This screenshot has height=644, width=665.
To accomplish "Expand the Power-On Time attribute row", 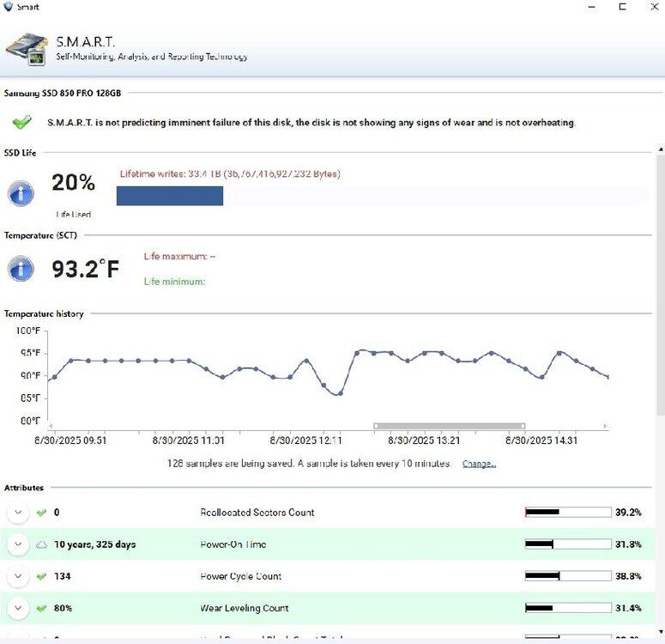I will pyautogui.click(x=18, y=544).
